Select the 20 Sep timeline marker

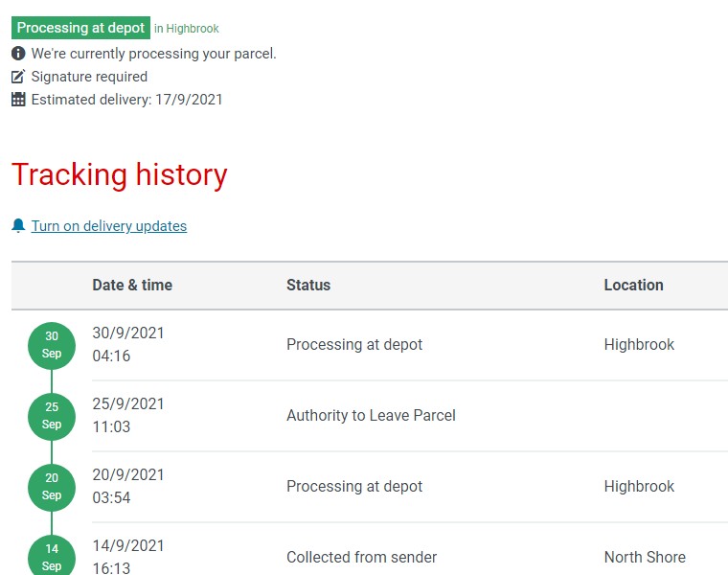tap(52, 487)
